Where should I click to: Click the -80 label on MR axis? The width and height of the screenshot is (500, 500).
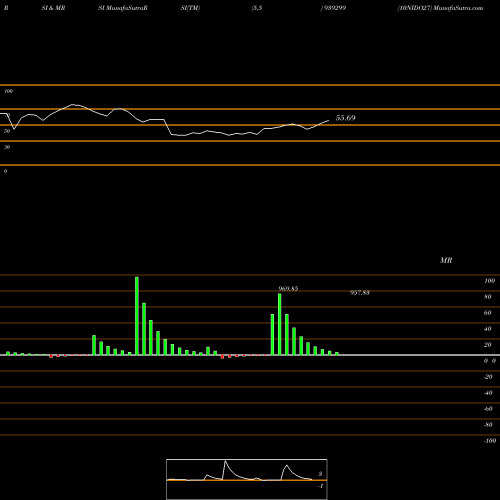pyautogui.click(x=488, y=425)
